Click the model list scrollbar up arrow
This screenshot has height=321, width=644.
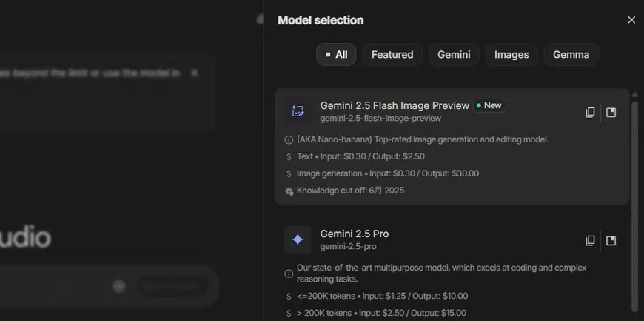[634, 95]
